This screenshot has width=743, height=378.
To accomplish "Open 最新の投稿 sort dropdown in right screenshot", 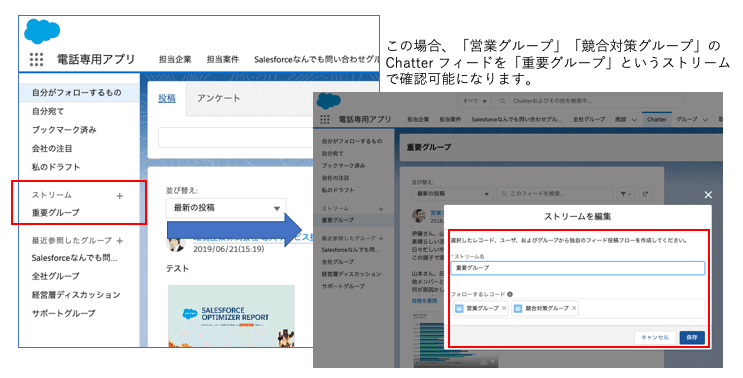I will click(452, 194).
